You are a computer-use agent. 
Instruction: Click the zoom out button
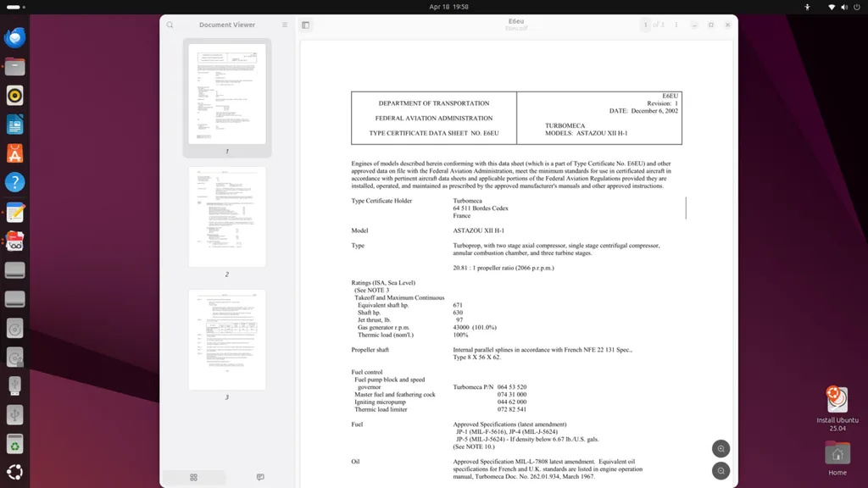721,471
